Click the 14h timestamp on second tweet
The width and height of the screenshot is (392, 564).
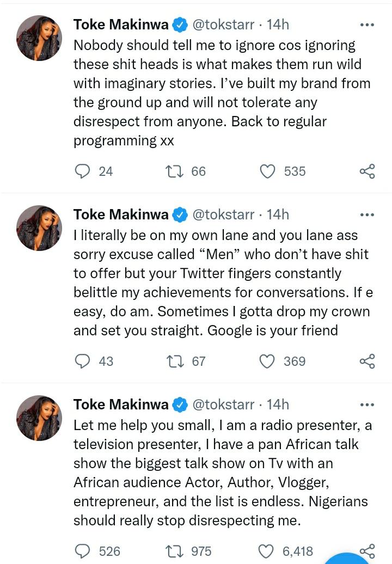278,214
